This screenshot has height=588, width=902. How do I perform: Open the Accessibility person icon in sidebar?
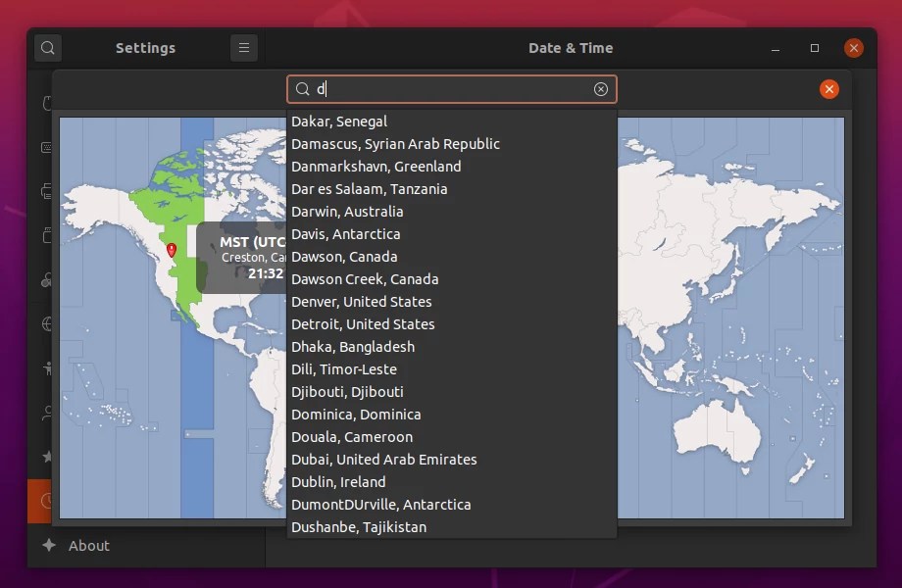tap(46, 370)
